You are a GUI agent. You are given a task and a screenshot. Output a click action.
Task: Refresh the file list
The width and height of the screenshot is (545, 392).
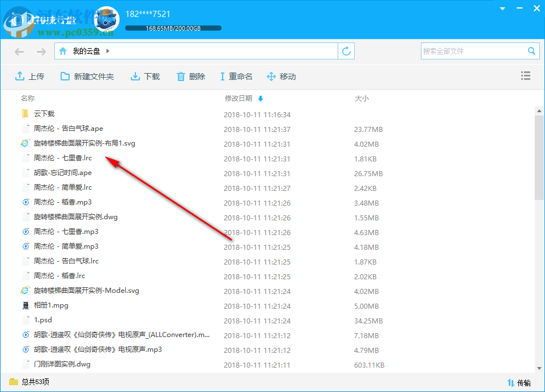(x=346, y=51)
